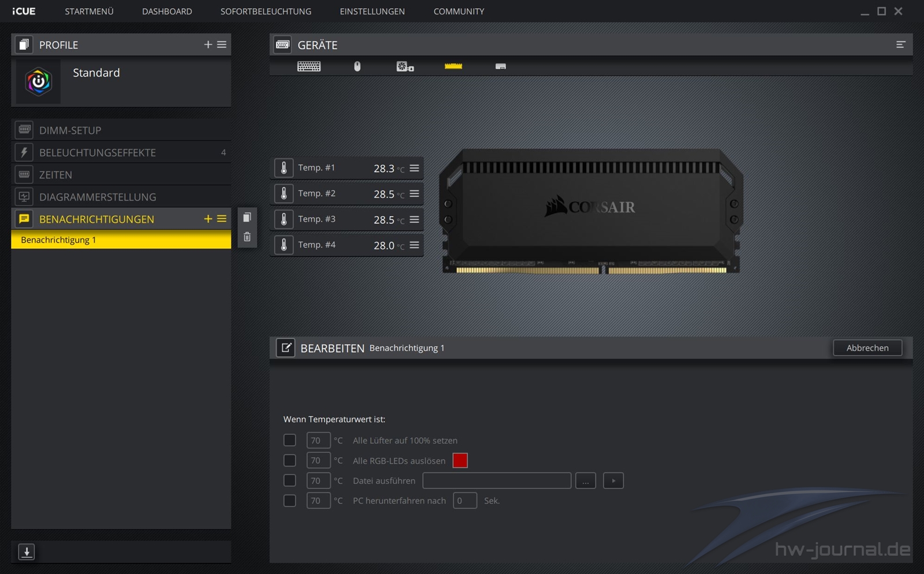Click the Beleuchtungseffekte lightning icon
The height and width of the screenshot is (574, 924).
coord(24,152)
